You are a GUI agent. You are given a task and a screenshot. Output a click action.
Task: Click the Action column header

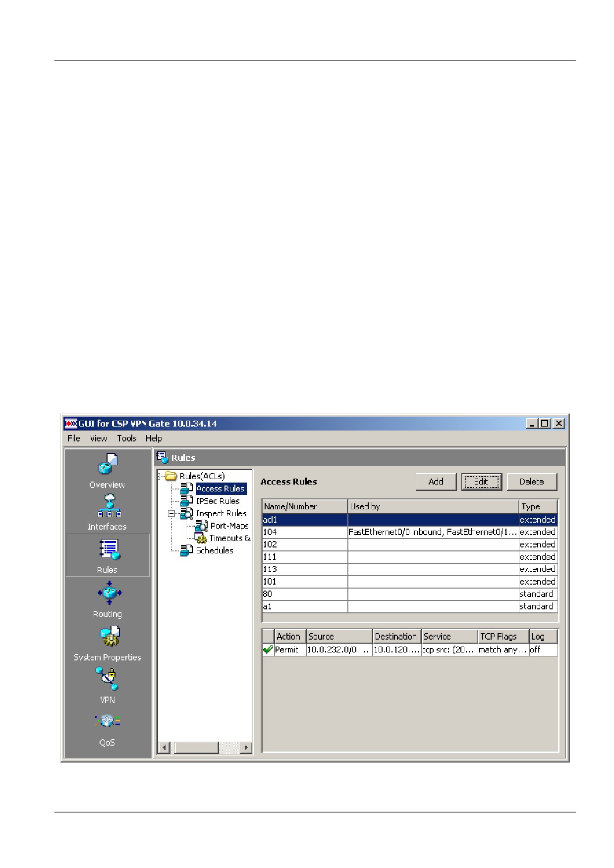pyautogui.click(x=290, y=636)
